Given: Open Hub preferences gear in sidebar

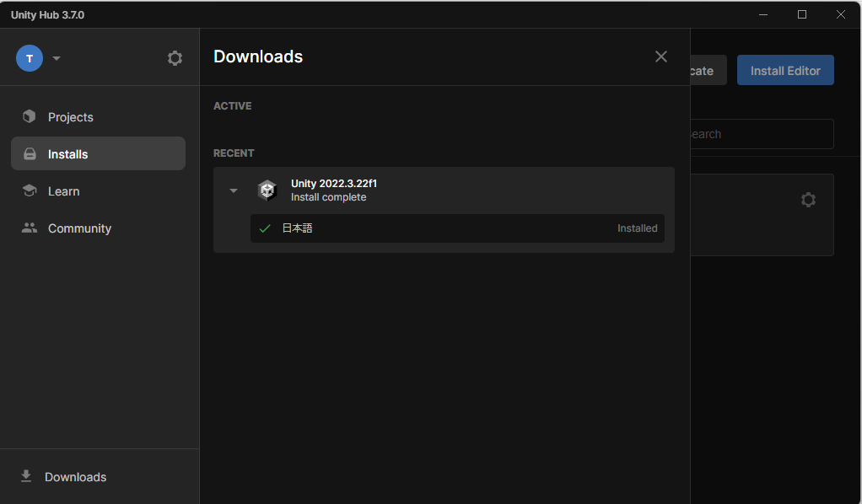Looking at the screenshot, I should pyautogui.click(x=175, y=58).
